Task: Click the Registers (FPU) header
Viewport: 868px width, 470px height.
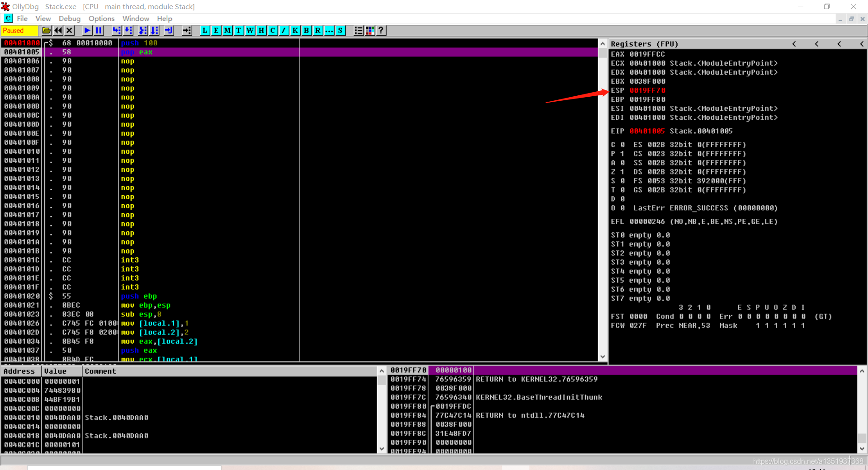Action: pyautogui.click(x=644, y=44)
